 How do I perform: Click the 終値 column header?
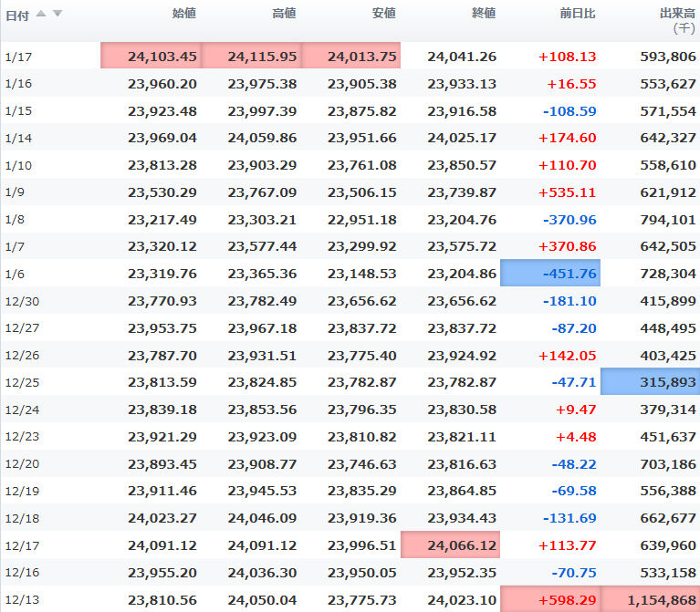point(484,14)
